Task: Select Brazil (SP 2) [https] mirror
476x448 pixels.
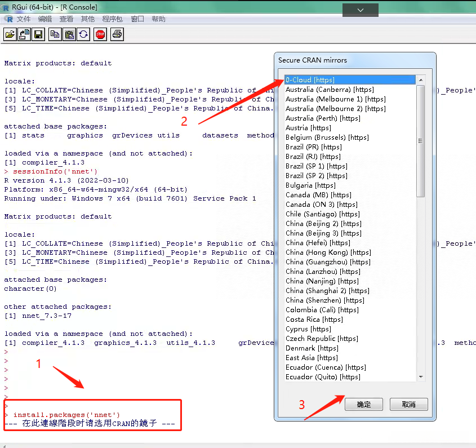Action: [x=350, y=176]
